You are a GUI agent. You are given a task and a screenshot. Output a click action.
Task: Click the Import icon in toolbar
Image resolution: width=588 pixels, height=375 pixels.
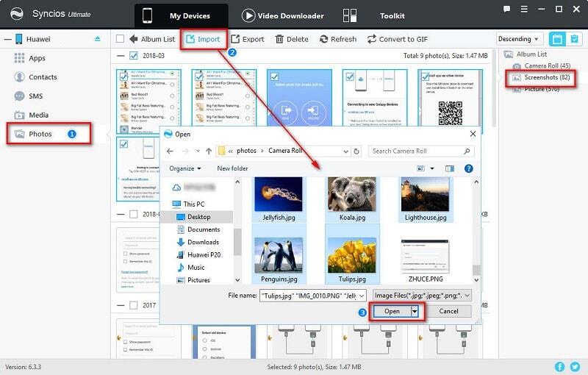192,39
